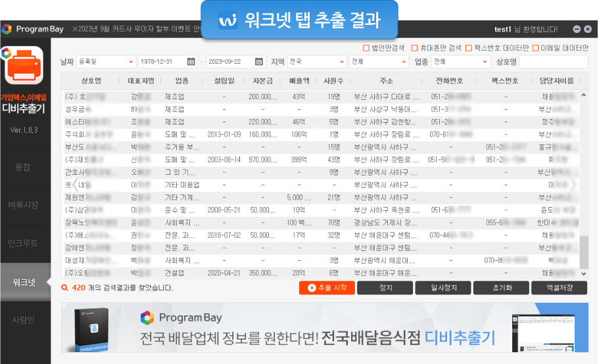
Task: Click the vertical scrollbar thumb
Action: [x=584, y=252]
